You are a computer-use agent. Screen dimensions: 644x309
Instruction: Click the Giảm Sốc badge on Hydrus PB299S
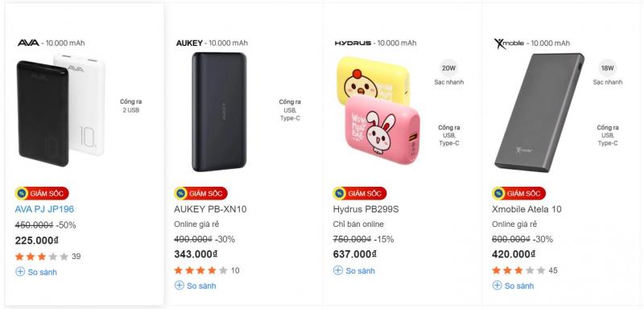360,193
